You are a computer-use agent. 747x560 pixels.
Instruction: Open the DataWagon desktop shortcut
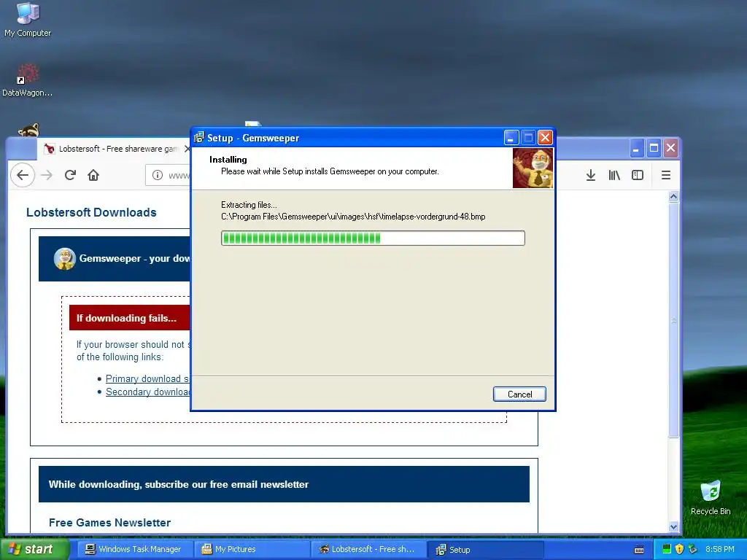27,80
